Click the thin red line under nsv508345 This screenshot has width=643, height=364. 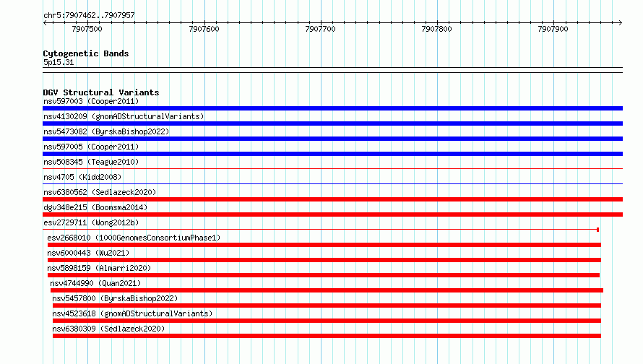pos(332,168)
